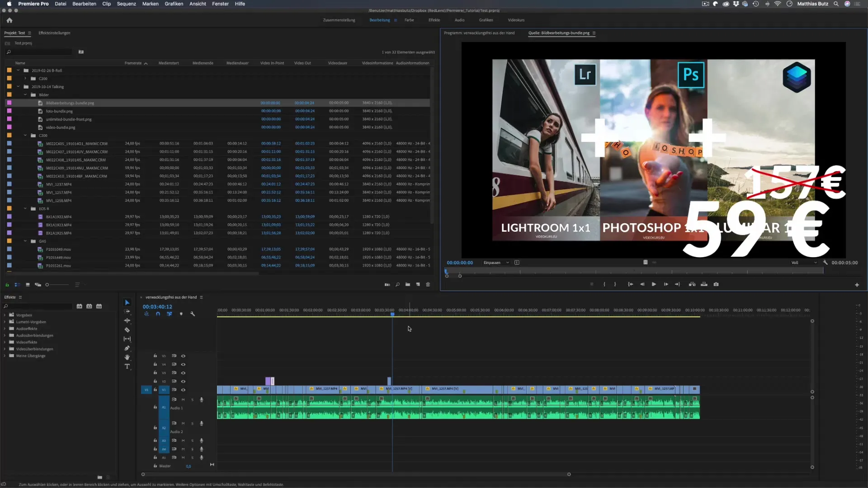Select the Ripple Edit tool

[x=127, y=320]
